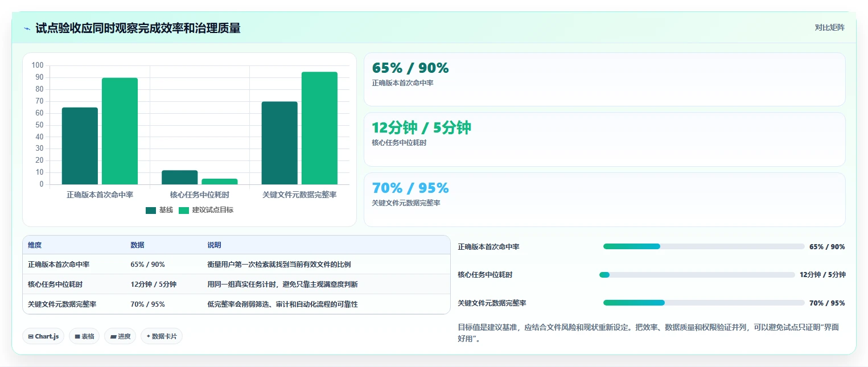The width and height of the screenshot is (868, 367).
Task: Click the 关键文件元数据完整率 progress bar
Action: point(704,303)
